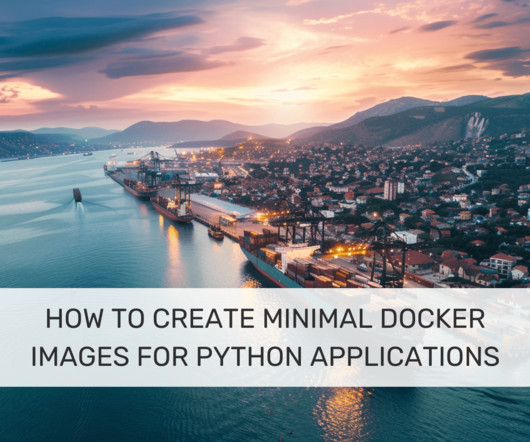
Task: Click the small tugboat near the pier
Action: [216, 232]
